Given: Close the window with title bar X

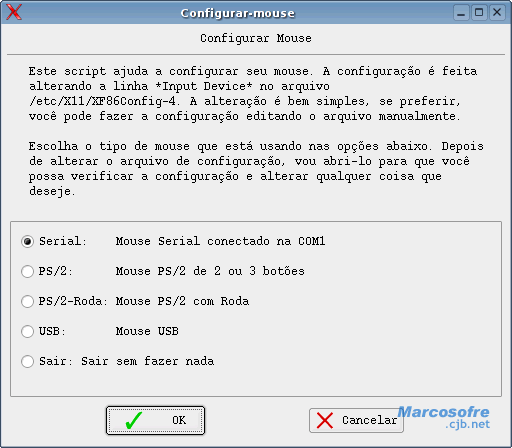Looking at the screenshot, I should point(497,13).
